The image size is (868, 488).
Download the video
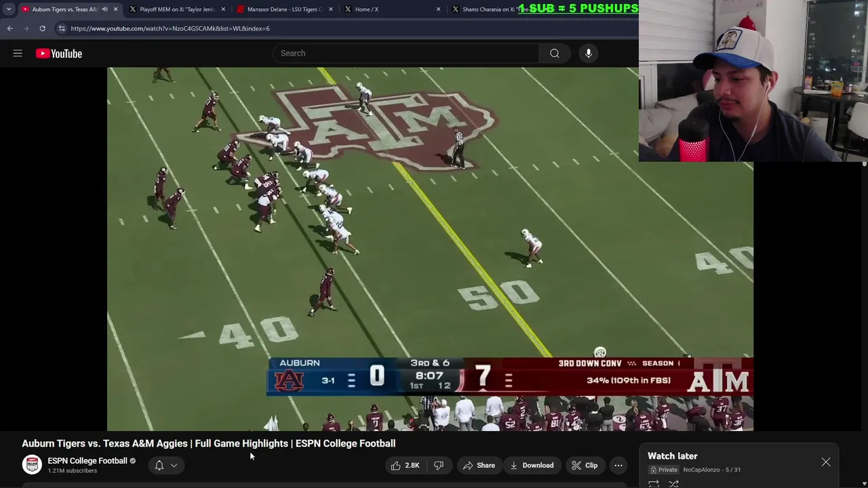[532, 466]
